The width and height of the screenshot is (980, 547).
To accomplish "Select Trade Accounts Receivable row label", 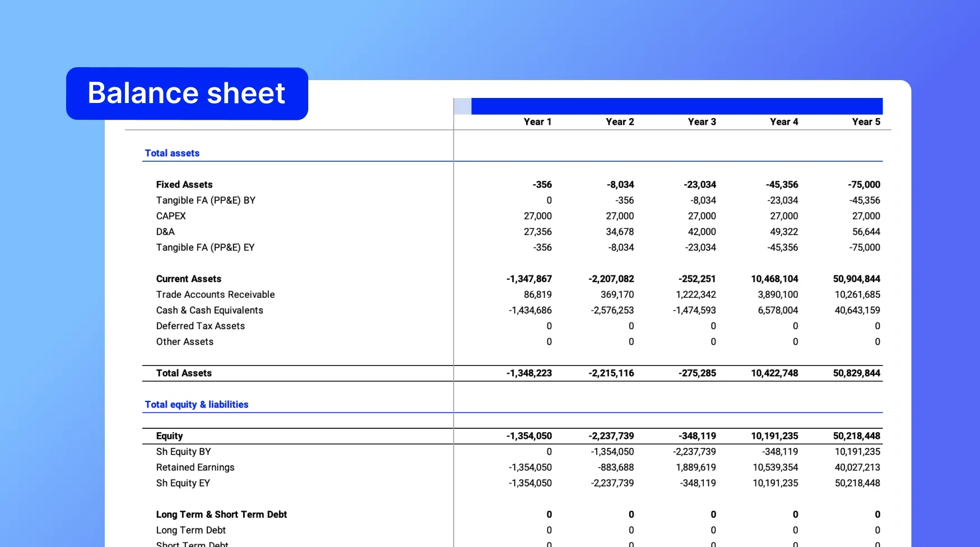I will point(215,294).
